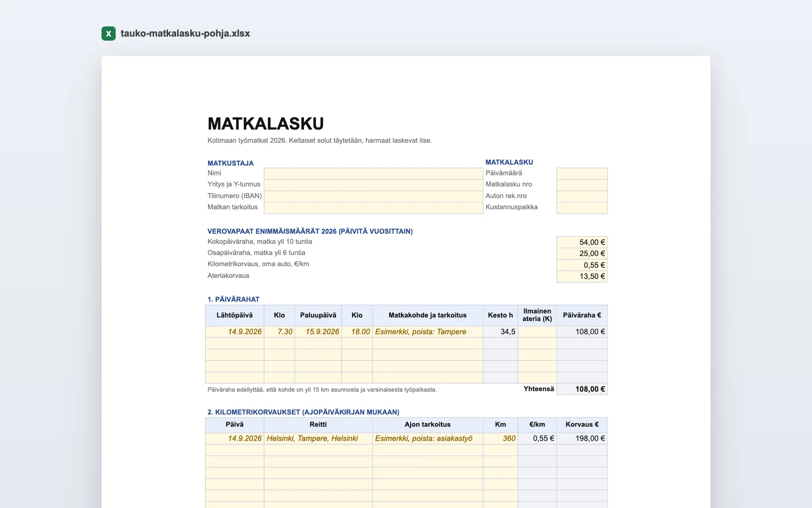This screenshot has height=508, width=812.
Task: Click the MATKALASKU main title
Action: 265,124
